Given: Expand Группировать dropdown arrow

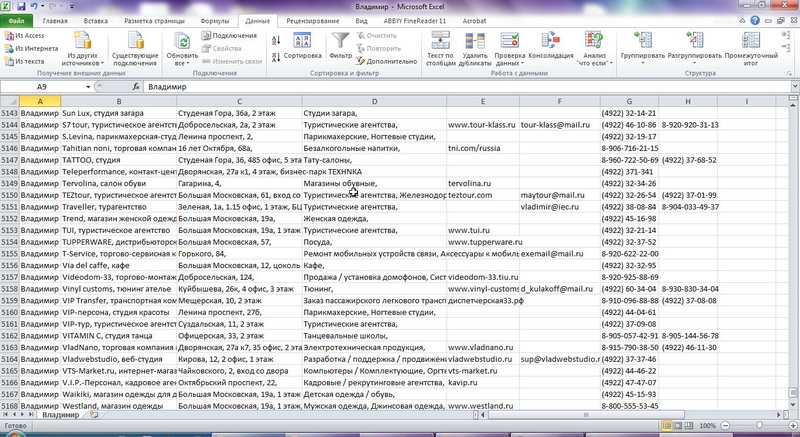Looking at the screenshot, I should point(643,63).
